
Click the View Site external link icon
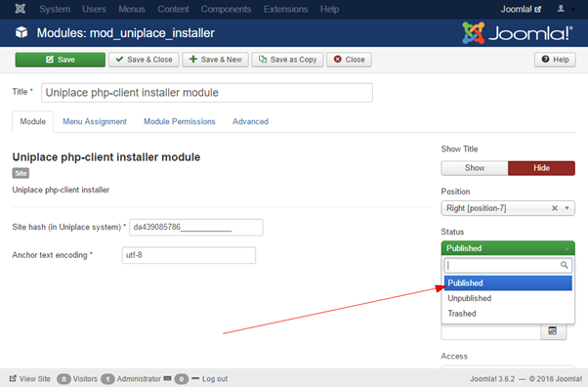click(13, 378)
